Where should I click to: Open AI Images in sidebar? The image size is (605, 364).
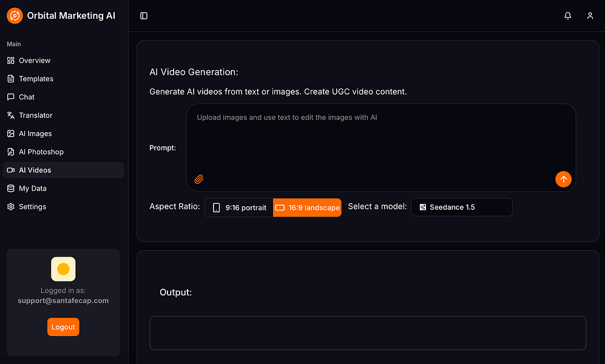[x=63, y=133]
